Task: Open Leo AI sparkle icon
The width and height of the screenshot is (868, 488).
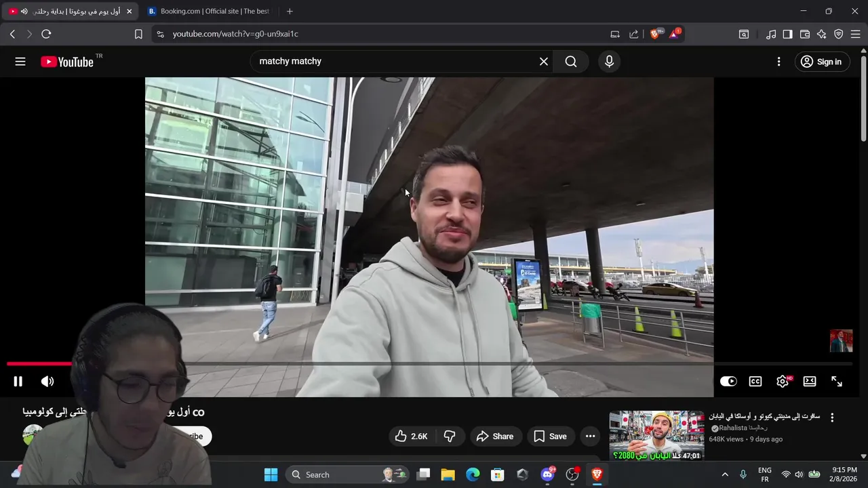Action: 822,34
